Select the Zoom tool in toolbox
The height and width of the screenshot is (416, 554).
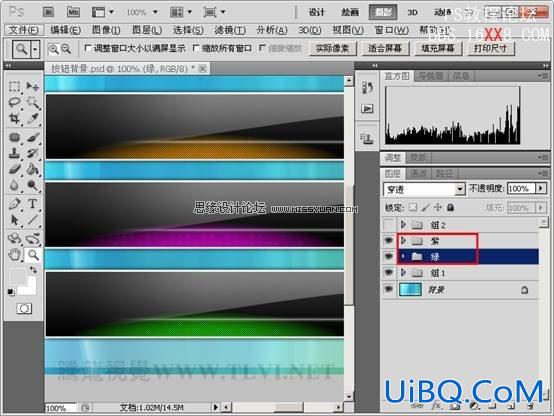pyautogui.click(x=33, y=254)
